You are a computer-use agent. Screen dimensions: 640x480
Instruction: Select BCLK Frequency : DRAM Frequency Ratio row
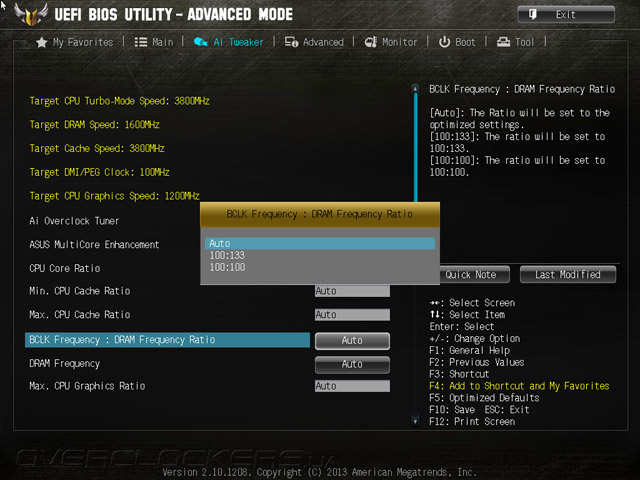[x=167, y=340]
